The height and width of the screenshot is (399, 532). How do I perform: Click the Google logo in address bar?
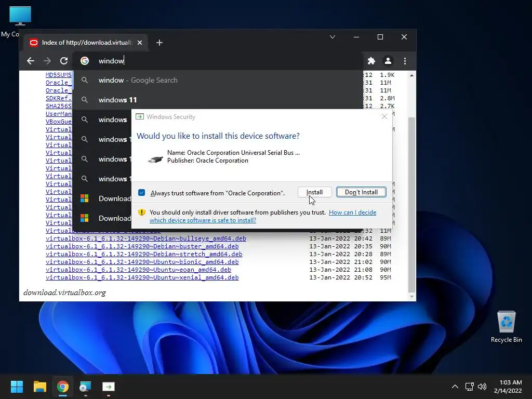click(x=85, y=61)
